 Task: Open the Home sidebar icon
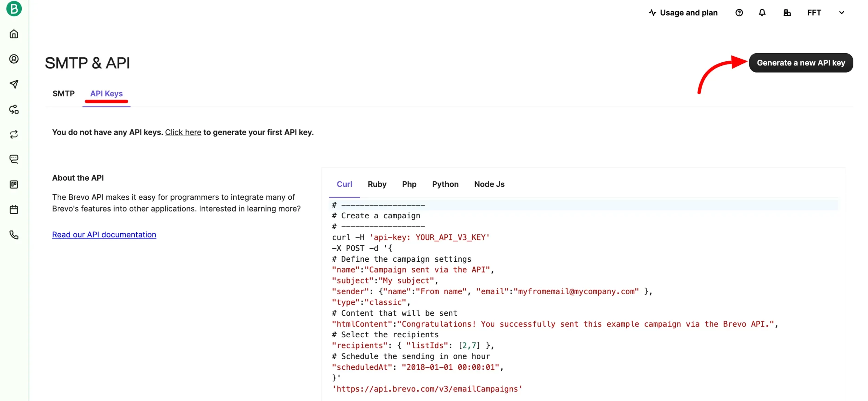pyautogui.click(x=14, y=34)
